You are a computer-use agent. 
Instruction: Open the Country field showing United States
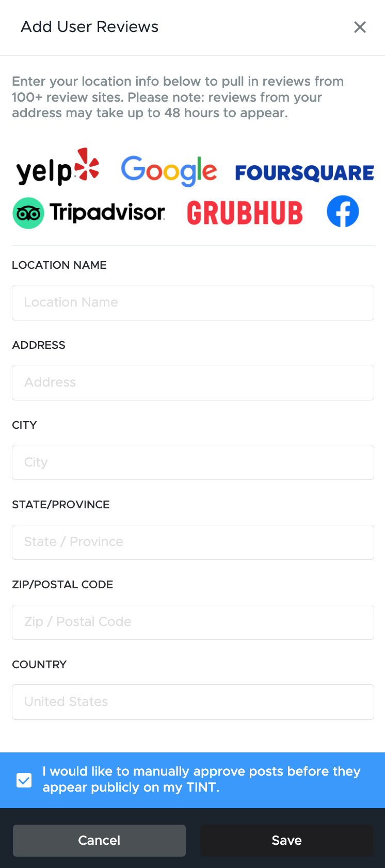point(193,702)
